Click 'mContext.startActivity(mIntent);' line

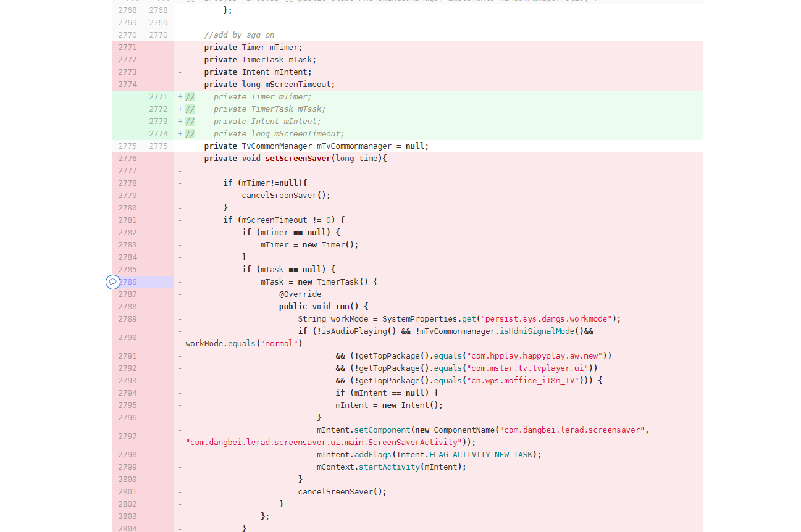click(392, 467)
